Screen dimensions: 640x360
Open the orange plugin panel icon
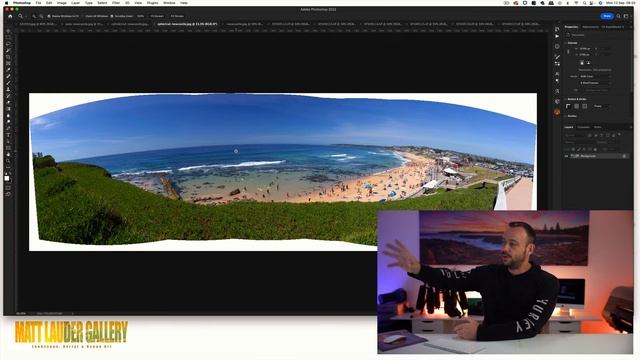pos(558,111)
